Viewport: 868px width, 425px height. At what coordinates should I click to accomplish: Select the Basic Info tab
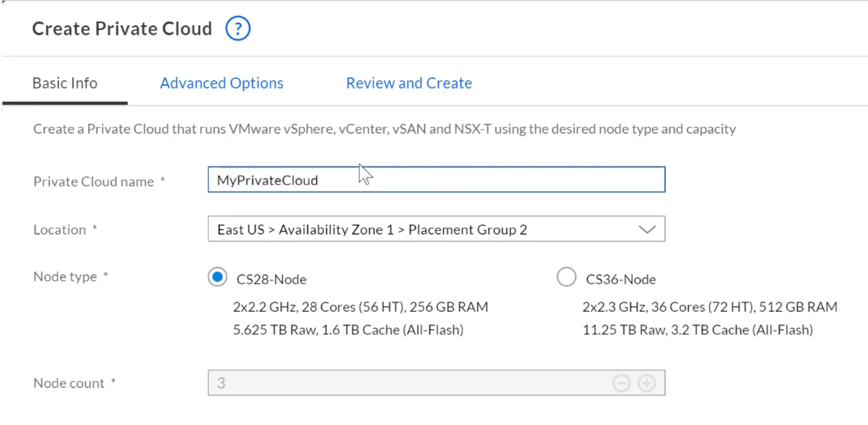click(65, 83)
